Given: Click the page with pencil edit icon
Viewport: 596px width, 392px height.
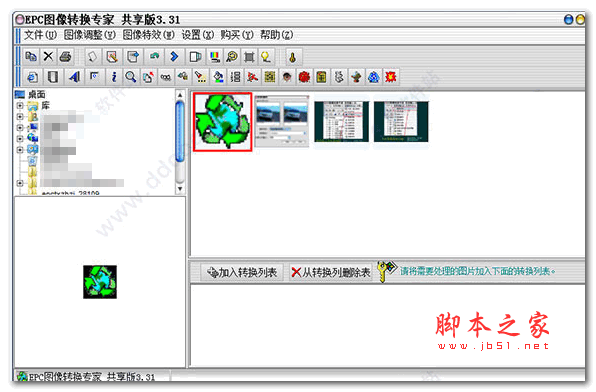Looking at the screenshot, I should (x=112, y=57).
